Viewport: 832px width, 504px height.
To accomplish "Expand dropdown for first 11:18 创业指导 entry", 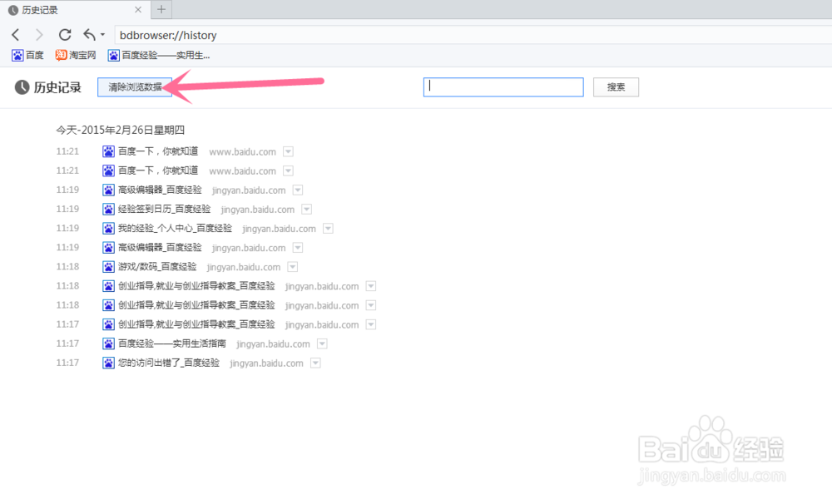I will tap(371, 286).
